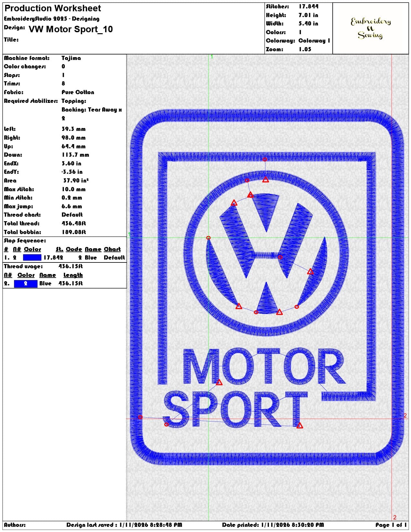Click the stitch count "17,842" in Stop Sequence
The width and height of the screenshot is (411, 532).
tap(54, 258)
